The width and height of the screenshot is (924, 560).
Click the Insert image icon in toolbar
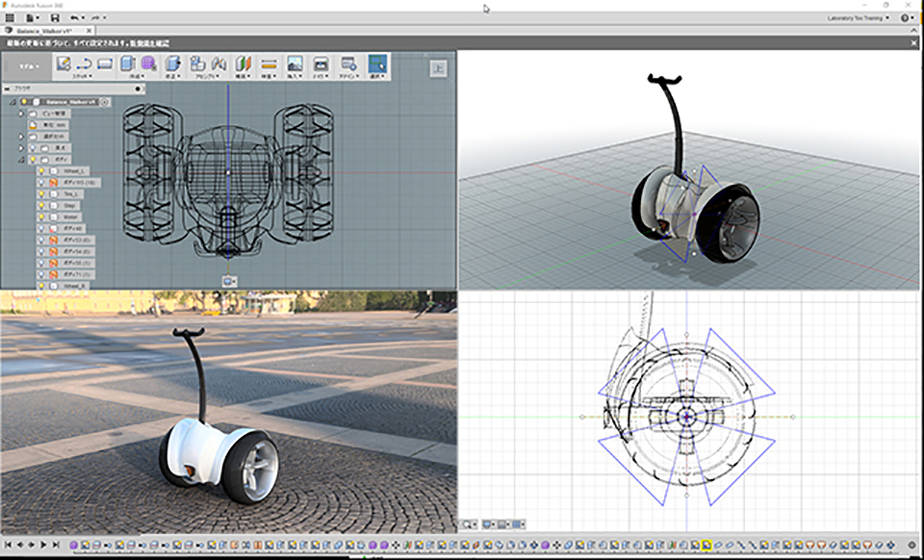coord(295,64)
